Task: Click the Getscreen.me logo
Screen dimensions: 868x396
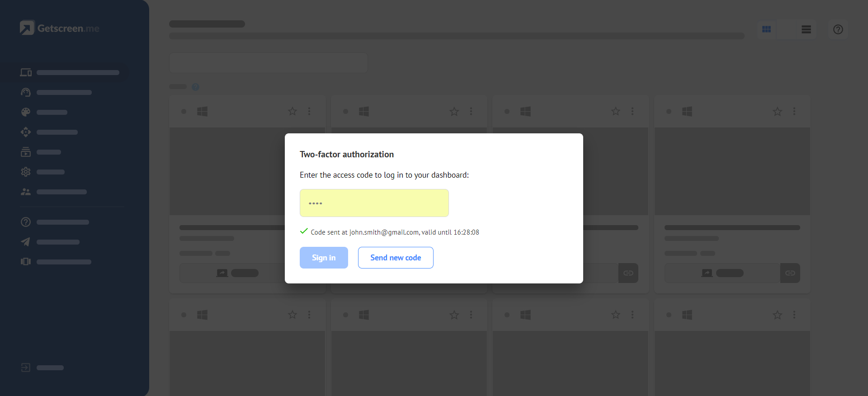Action: coord(59,28)
